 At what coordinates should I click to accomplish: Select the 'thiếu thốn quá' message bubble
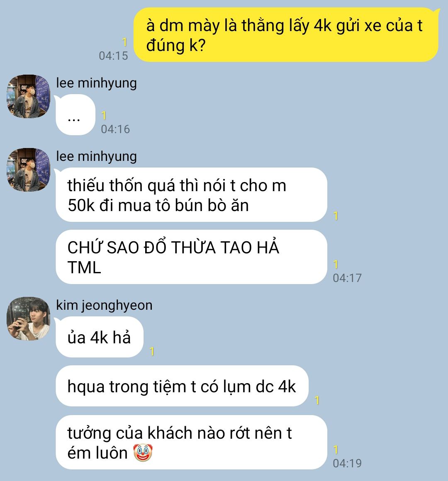tap(191, 195)
